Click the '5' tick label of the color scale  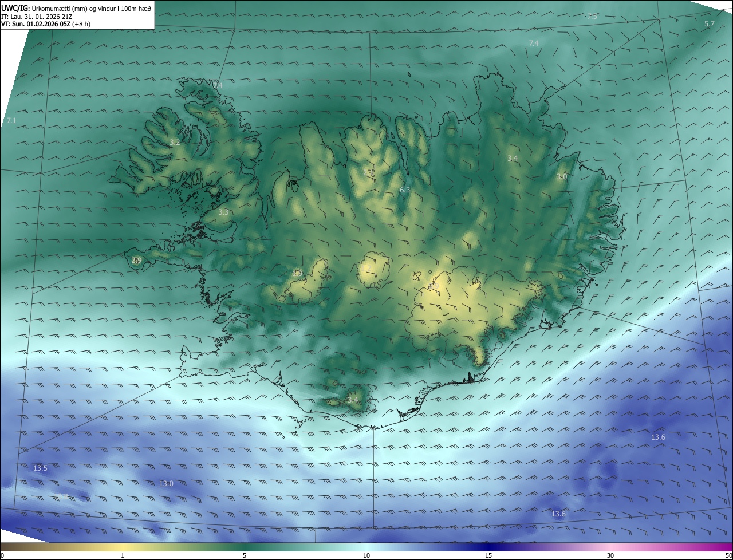pyautogui.click(x=245, y=555)
